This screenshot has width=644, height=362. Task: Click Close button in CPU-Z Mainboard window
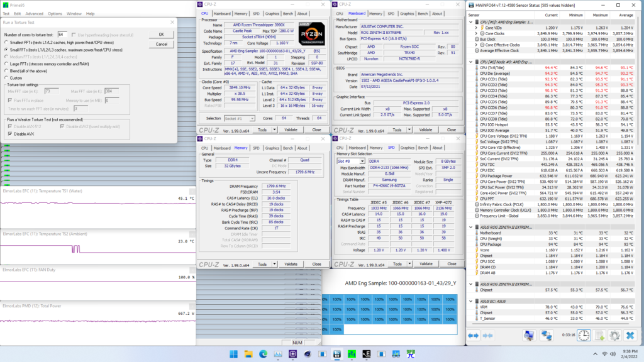(x=452, y=129)
